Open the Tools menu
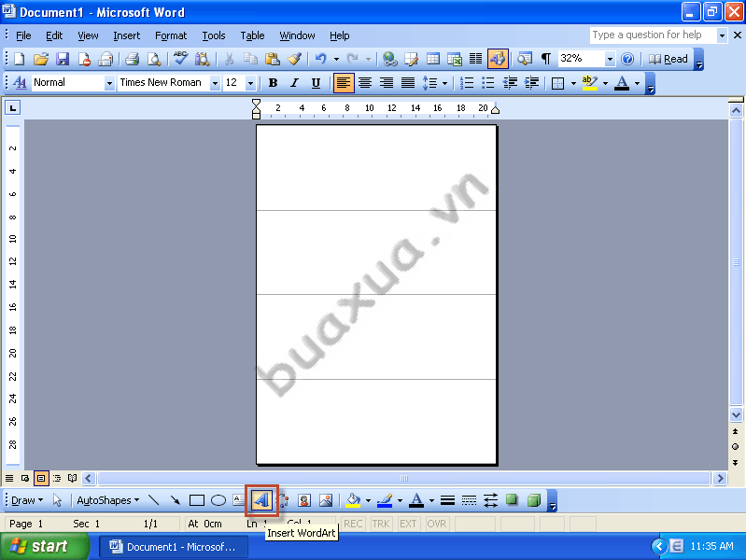 (x=213, y=35)
